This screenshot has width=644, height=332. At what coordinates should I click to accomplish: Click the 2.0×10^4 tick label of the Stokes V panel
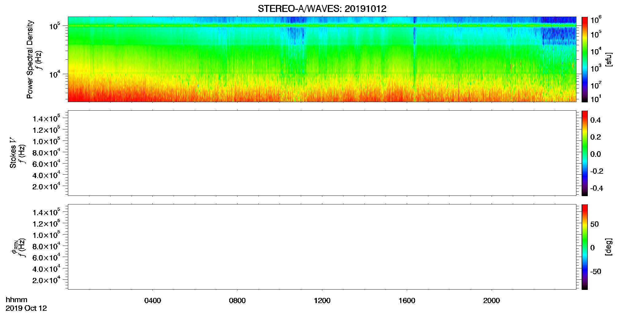coord(46,186)
